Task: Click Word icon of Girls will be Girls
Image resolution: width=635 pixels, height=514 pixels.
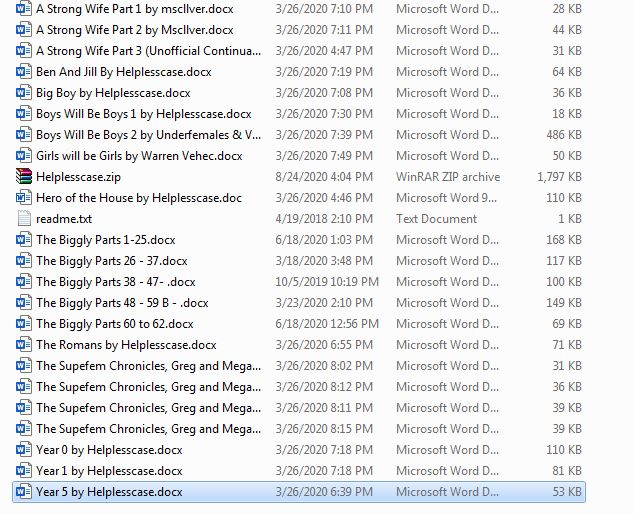Action: click(23, 156)
